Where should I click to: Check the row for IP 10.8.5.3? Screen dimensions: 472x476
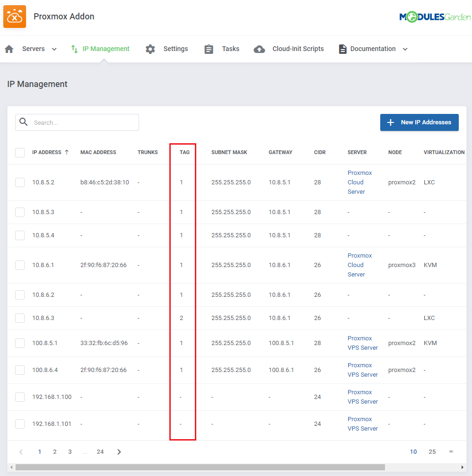[20, 212]
